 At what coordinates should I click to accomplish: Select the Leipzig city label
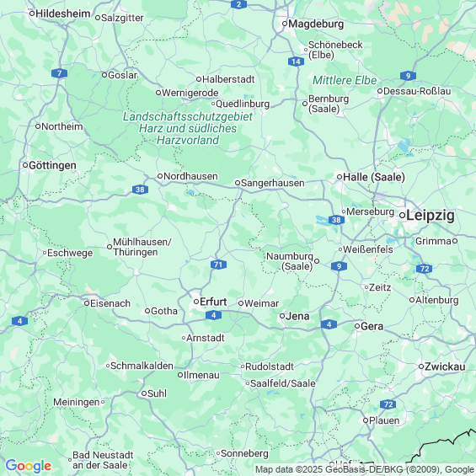(x=431, y=215)
